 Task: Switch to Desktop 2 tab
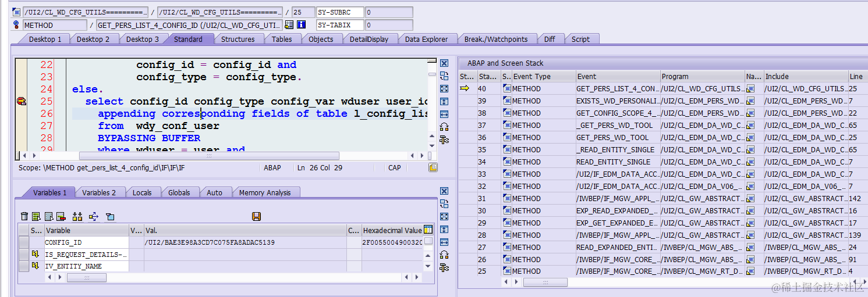coord(93,39)
